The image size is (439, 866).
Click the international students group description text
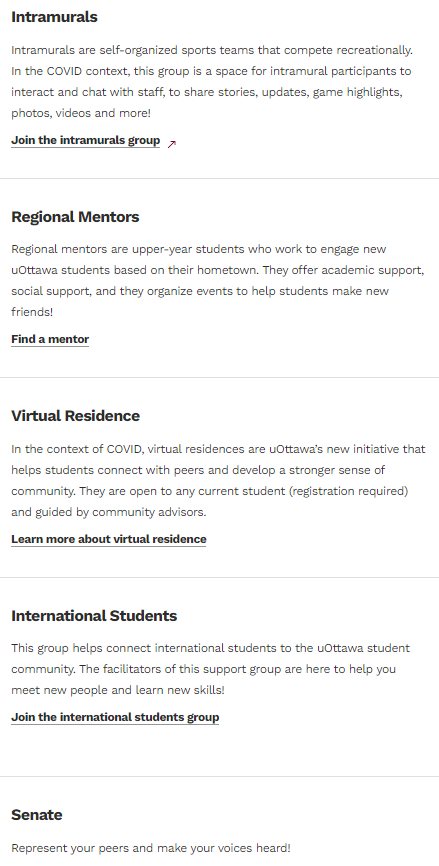pyautogui.click(x=210, y=669)
